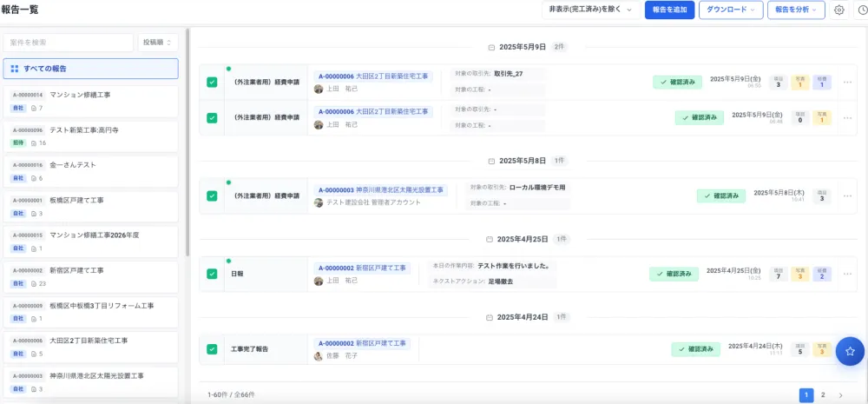Toggle checkbox for the 神奈川県港北区 経費申請 report

point(212,195)
